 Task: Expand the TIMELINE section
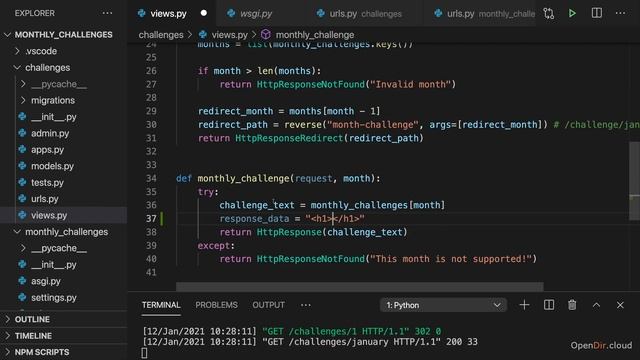point(63,336)
